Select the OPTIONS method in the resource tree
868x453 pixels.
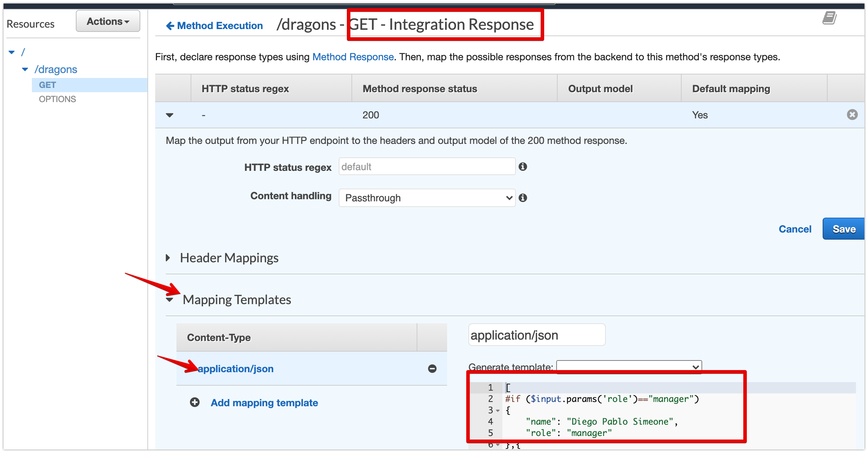(x=57, y=99)
